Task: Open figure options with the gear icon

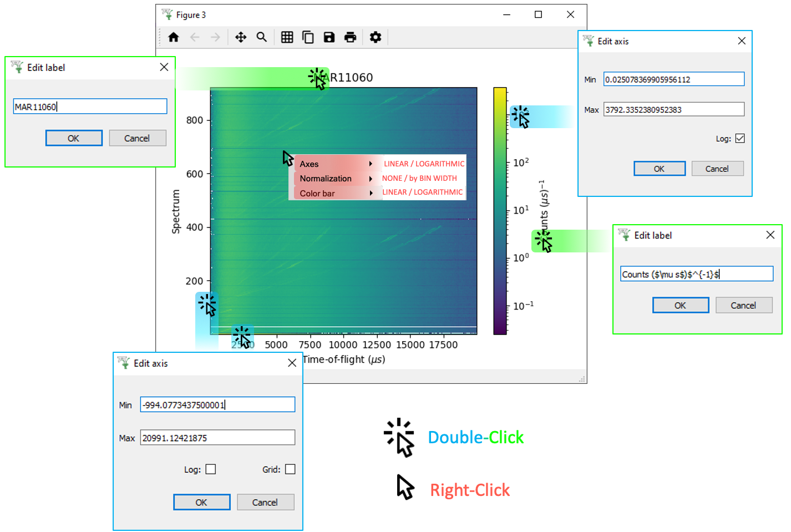Action: click(376, 37)
